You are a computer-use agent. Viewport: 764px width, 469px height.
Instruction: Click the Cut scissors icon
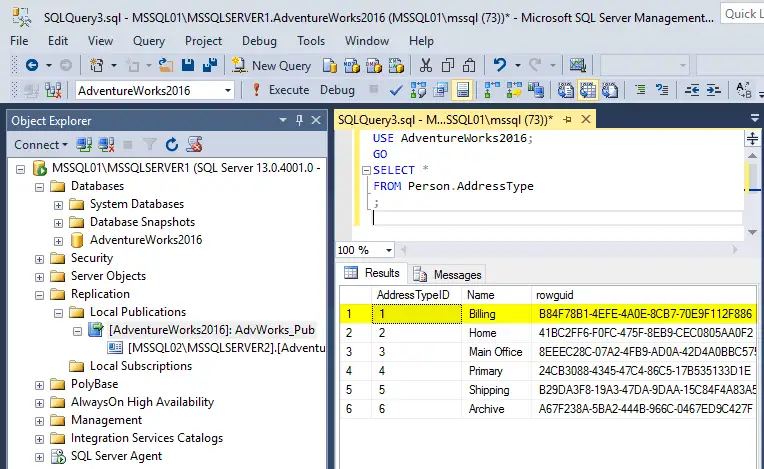click(x=426, y=65)
